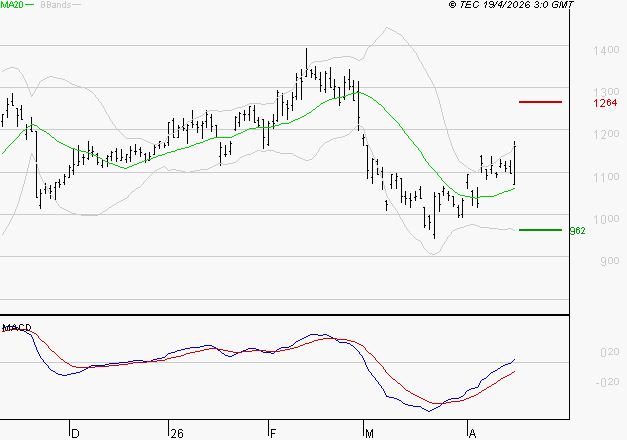Click the 900 price axis label
Screen dimensions: 627x440
[x=610, y=261]
